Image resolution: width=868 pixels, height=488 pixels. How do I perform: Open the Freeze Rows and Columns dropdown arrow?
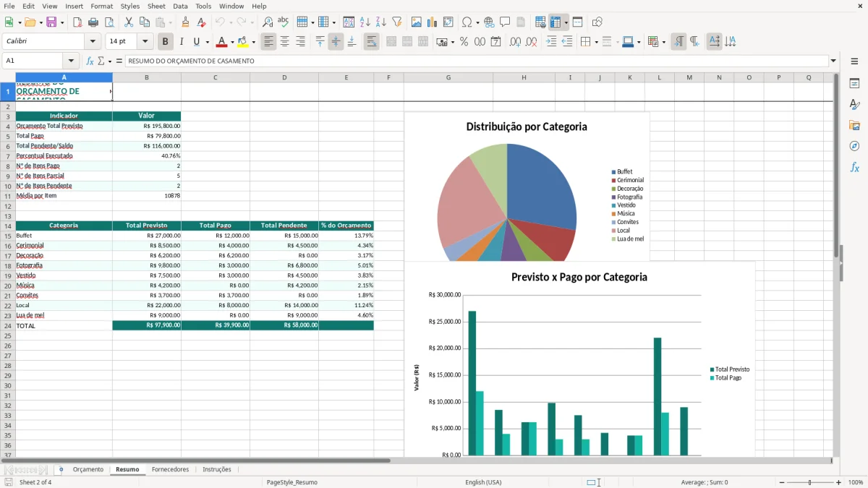(566, 22)
